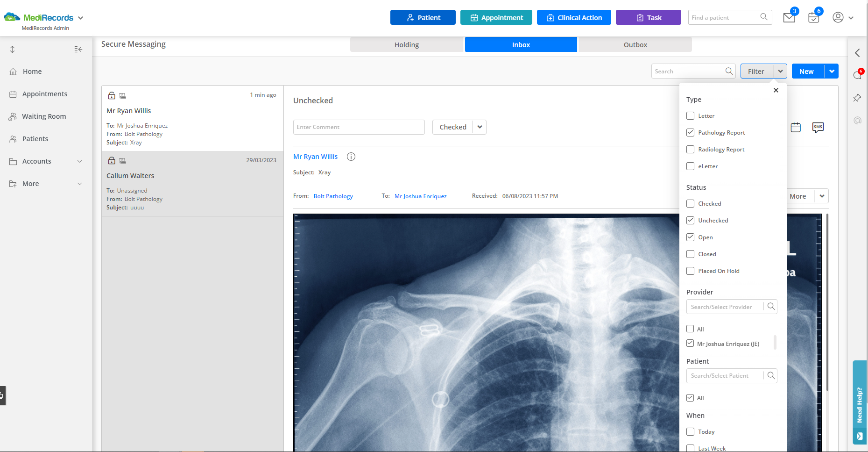Open the user account dropdown chevron
Viewport: 868px width, 452px height.
851,18
